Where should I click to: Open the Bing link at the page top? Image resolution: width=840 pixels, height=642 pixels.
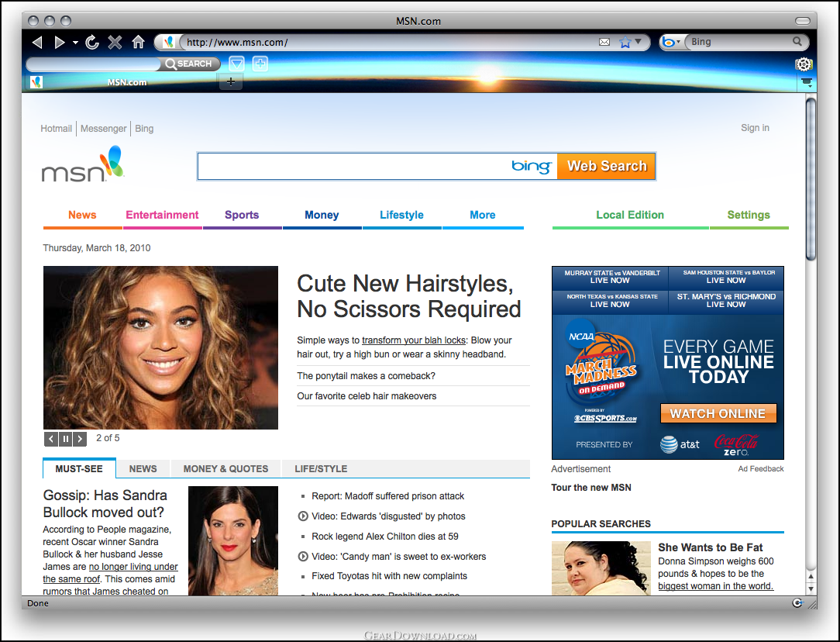144,129
